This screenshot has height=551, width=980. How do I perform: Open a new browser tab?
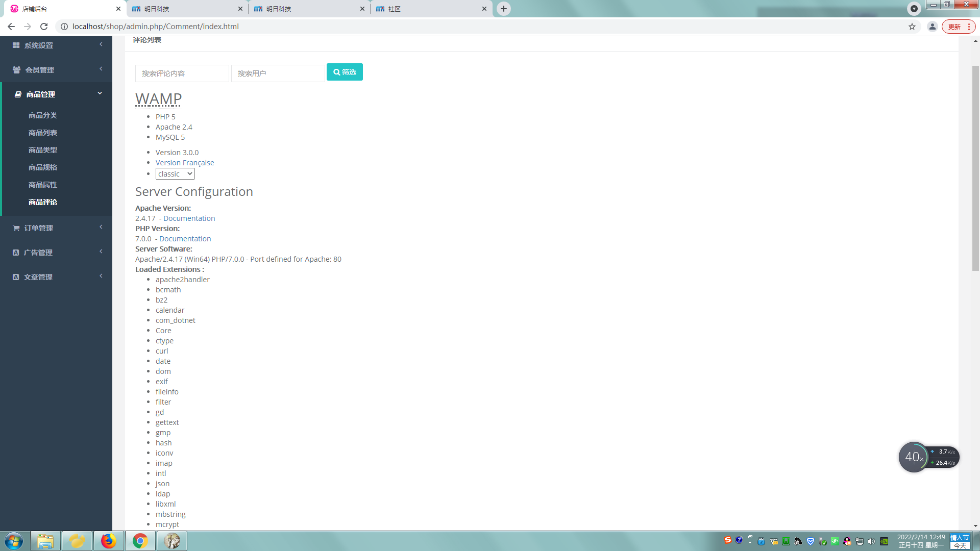[x=504, y=9]
